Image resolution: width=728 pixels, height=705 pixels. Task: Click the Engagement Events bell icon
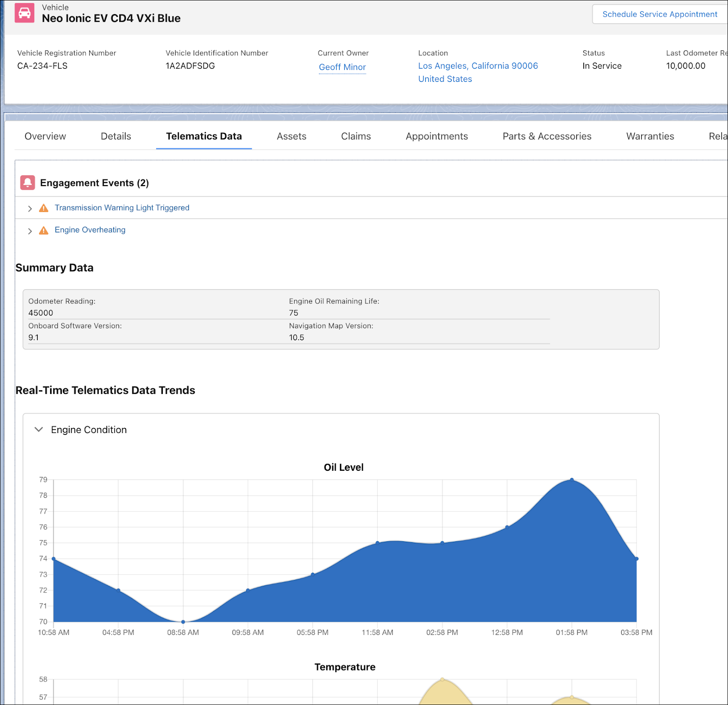pyautogui.click(x=28, y=183)
